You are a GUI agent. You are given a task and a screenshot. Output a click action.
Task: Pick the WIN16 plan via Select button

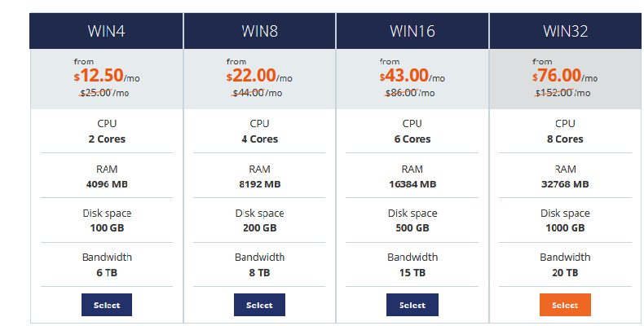412,305
